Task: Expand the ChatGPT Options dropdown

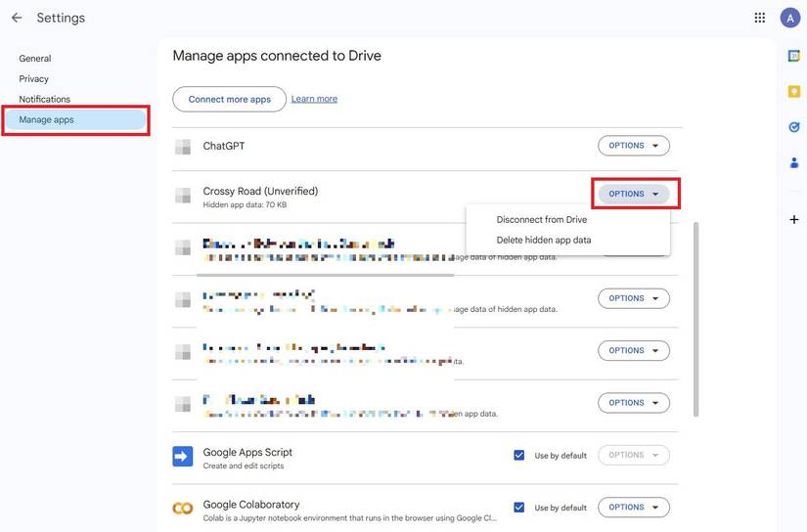Action: 634,146
